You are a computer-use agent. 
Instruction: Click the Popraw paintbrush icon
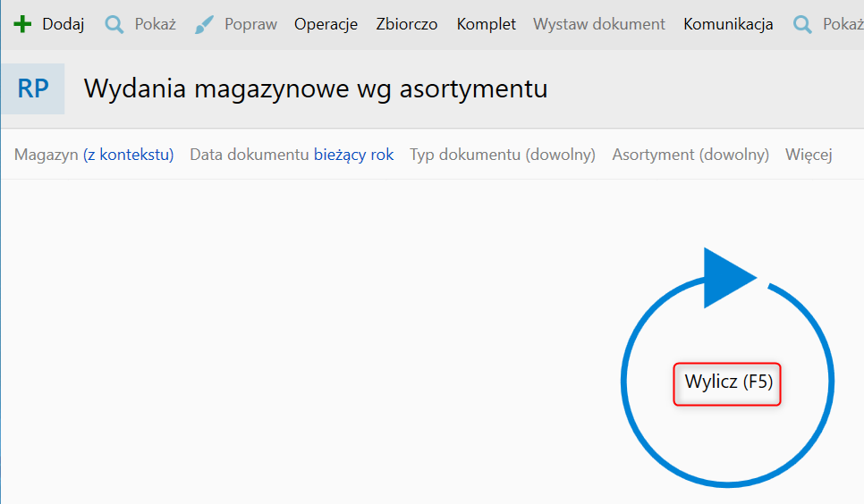click(205, 24)
